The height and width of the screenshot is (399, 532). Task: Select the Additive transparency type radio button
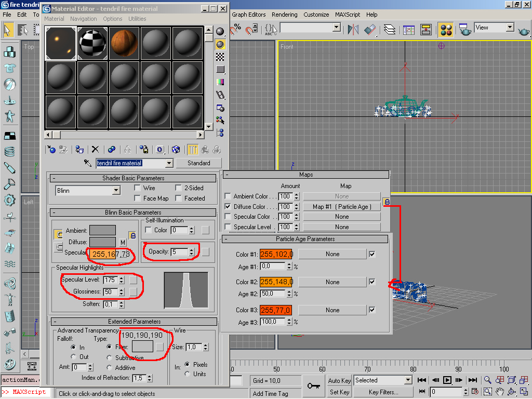click(x=110, y=368)
